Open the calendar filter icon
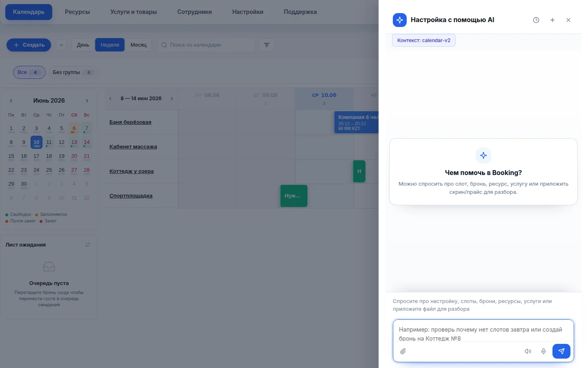Image resolution: width=588 pixels, height=368 pixels. 267,45
